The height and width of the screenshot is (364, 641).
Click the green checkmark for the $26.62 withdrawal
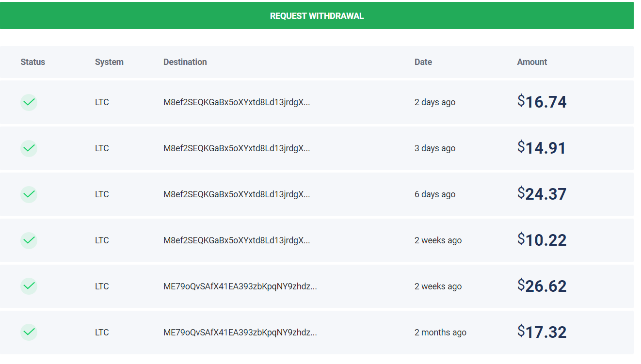point(29,286)
